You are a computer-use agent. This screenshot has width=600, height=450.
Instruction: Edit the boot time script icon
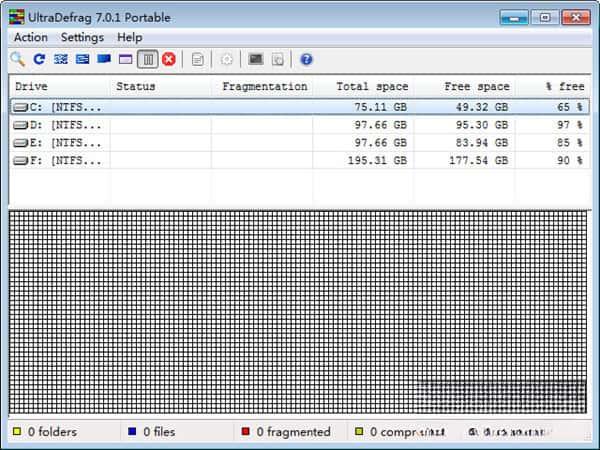278,60
